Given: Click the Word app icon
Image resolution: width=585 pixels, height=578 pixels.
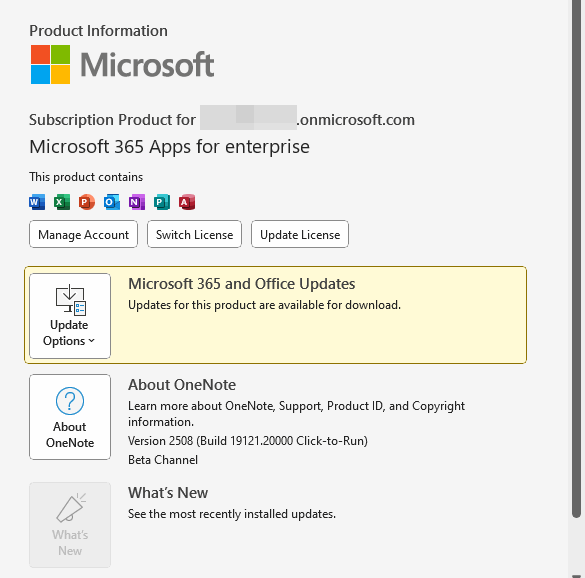Looking at the screenshot, I should tap(37, 202).
